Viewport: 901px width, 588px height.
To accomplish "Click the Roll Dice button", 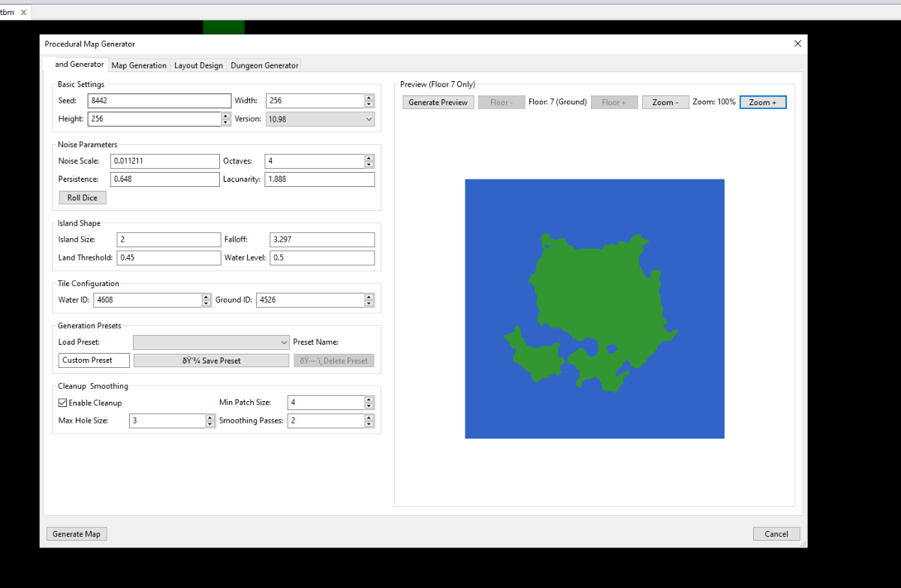I will [83, 198].
